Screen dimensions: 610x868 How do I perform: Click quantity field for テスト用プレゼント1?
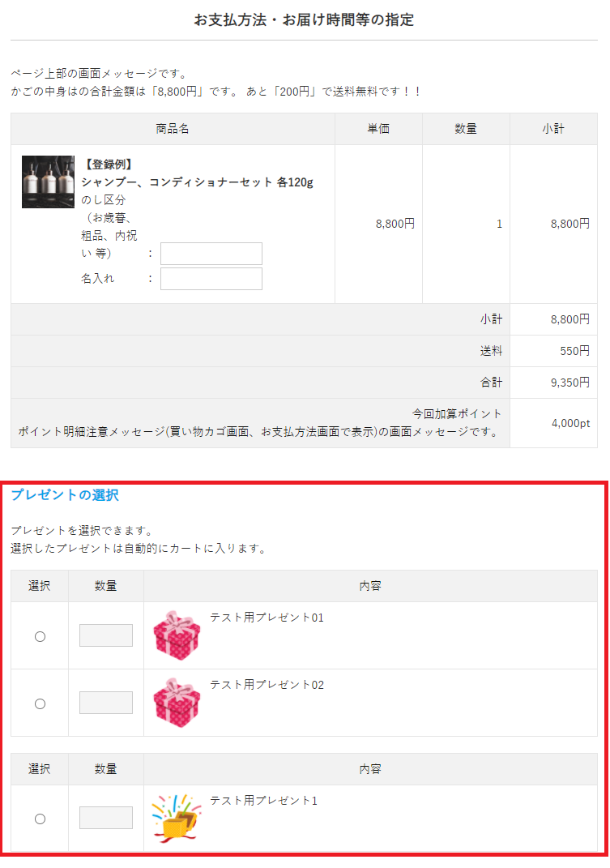pyautogui.click(x=106, y=818)
